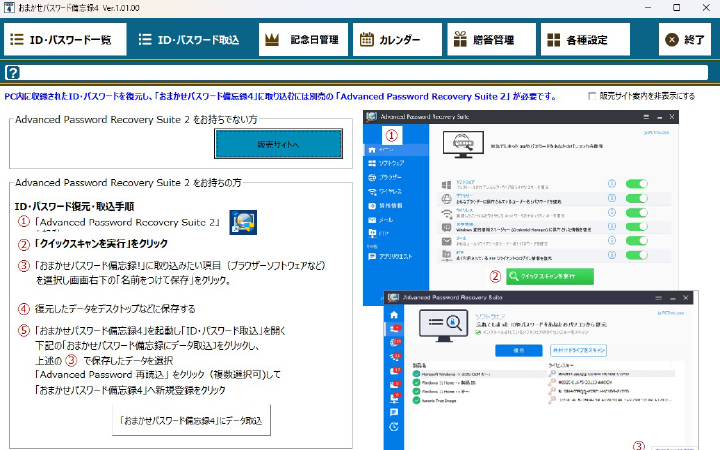
Task: Click history clock icon in software illustration sidebar
Action: pyautogui.click(x=394, y=427)
